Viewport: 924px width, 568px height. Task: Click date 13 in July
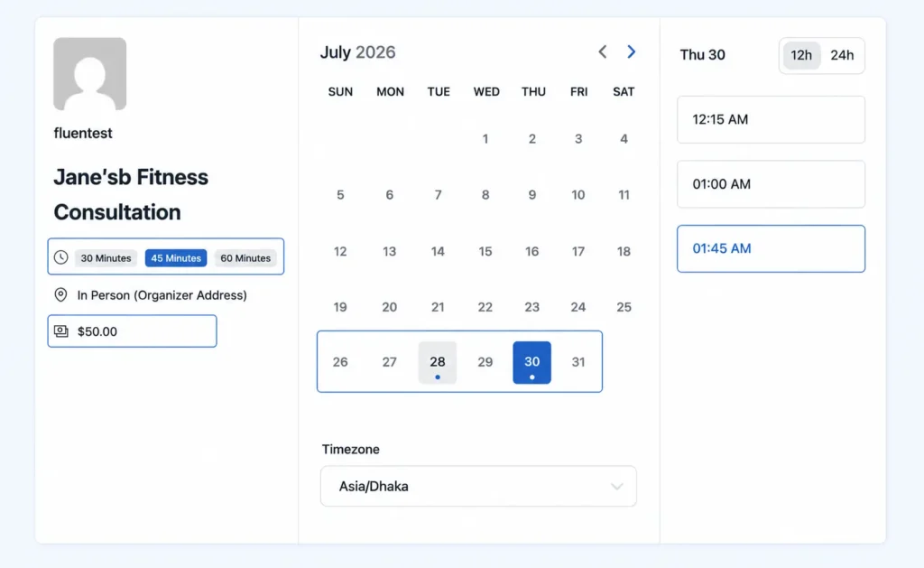[x=389, y=252]
